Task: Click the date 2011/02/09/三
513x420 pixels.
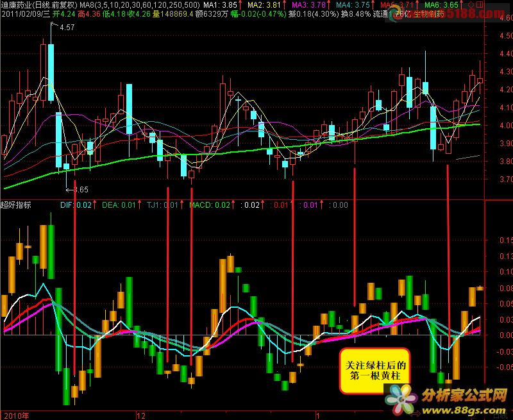Action: 25,14
